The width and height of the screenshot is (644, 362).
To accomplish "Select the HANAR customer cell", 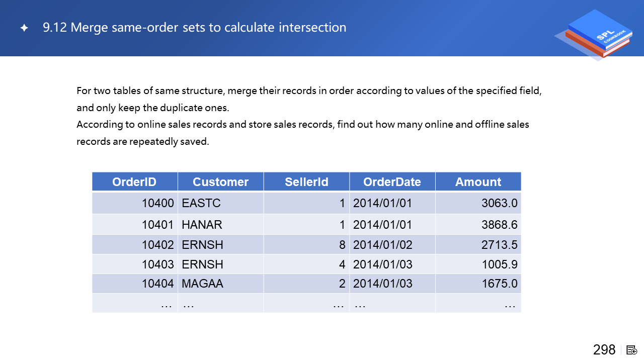I will click(x=202, y=225).
